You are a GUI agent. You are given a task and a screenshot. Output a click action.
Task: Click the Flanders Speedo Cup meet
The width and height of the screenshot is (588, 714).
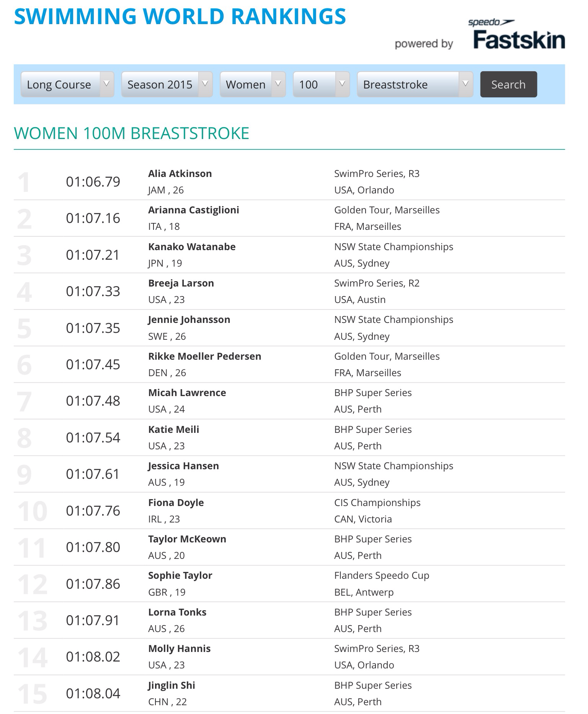(382, 575)
